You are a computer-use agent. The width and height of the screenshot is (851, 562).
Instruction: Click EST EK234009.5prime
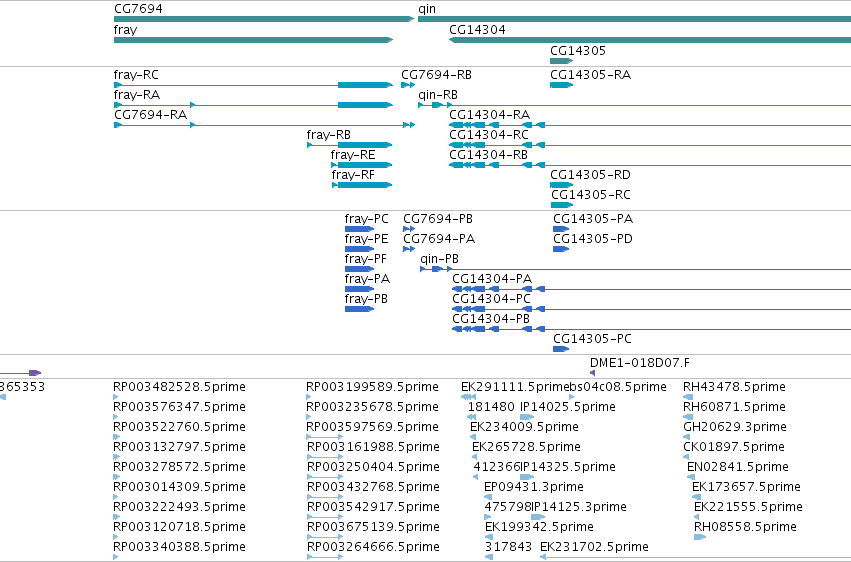pyautogui.click(x=524, y=427)
